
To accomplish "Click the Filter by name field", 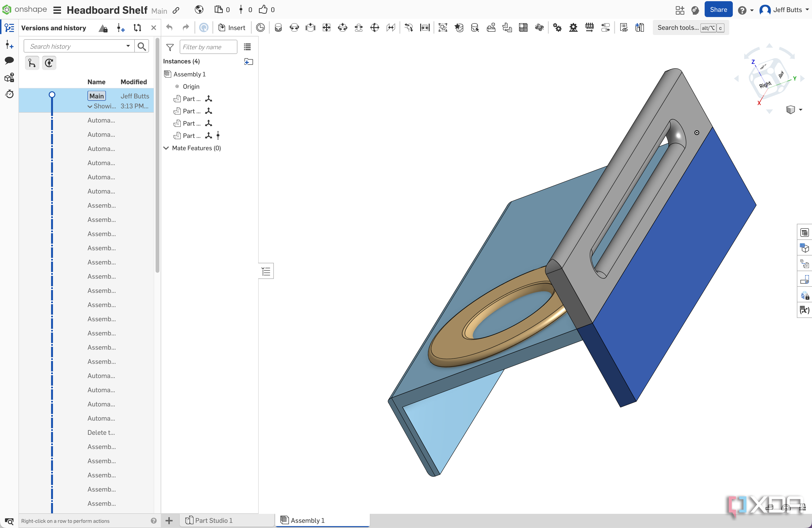I will click(x=208, y=47).
